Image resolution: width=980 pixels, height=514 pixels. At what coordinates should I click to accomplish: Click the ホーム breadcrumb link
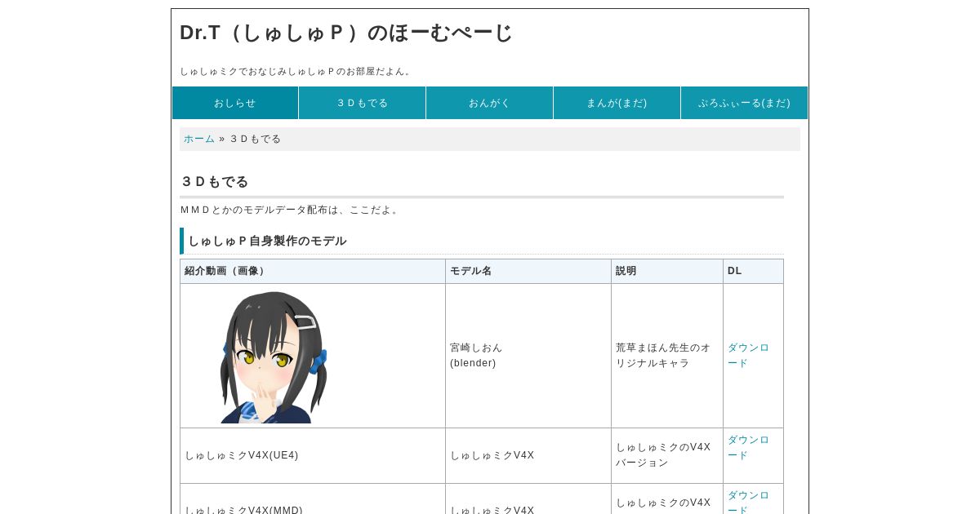[199, 139]
